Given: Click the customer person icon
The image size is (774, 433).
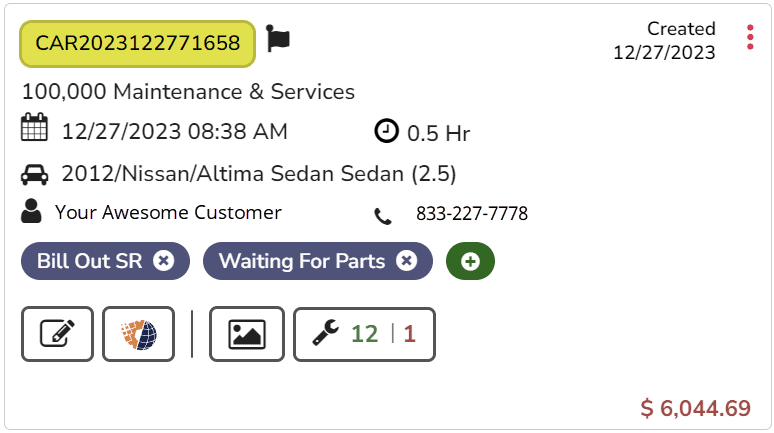Looking at the screenshot, I should coord(32,212).
